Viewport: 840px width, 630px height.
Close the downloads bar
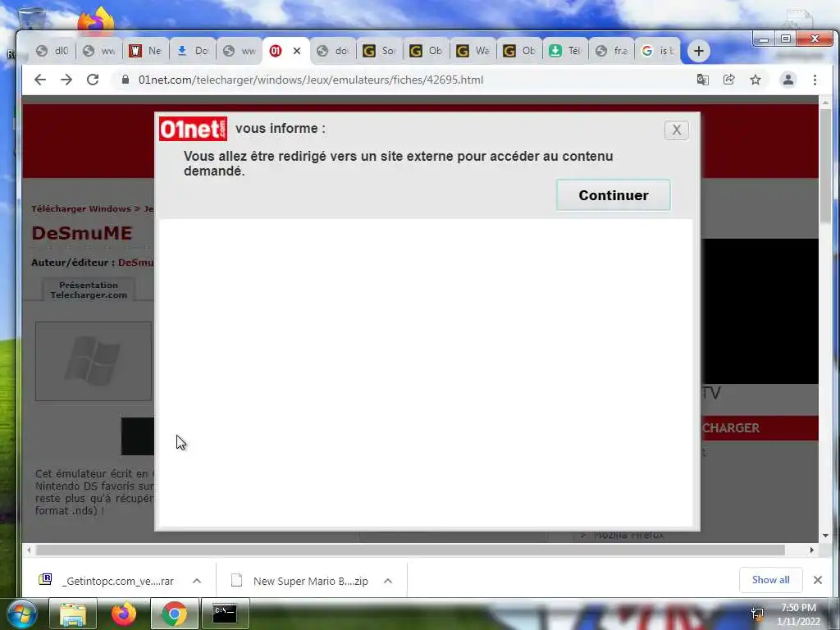coord(818,580)
